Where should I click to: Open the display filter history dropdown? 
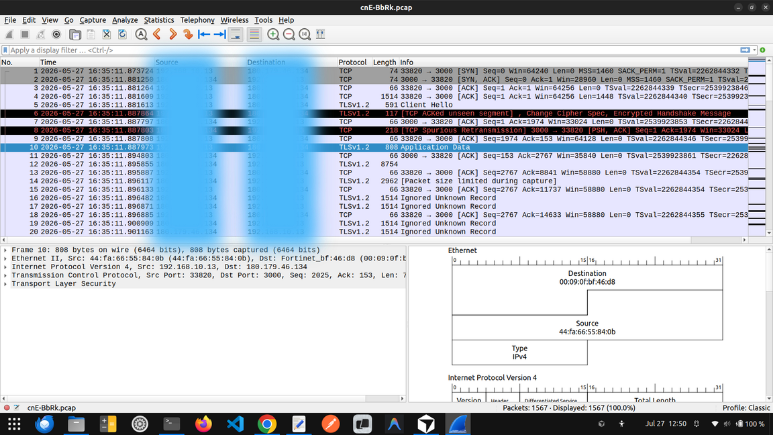(754, 50)
